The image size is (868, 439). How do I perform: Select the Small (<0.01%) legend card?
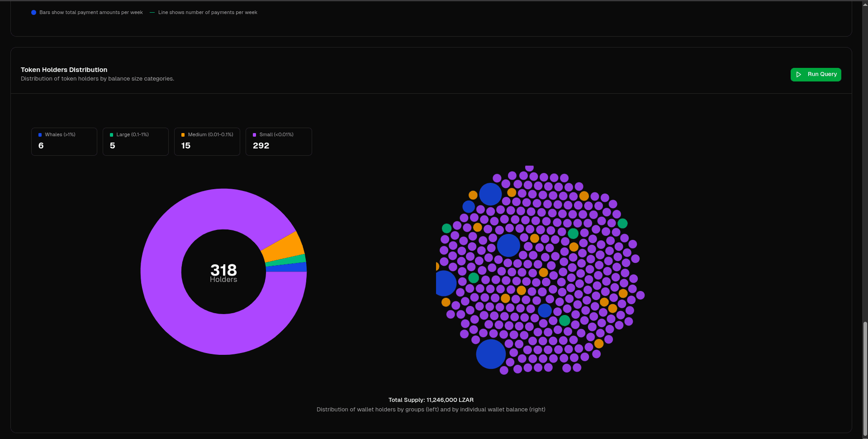click(x=279, y=142)
